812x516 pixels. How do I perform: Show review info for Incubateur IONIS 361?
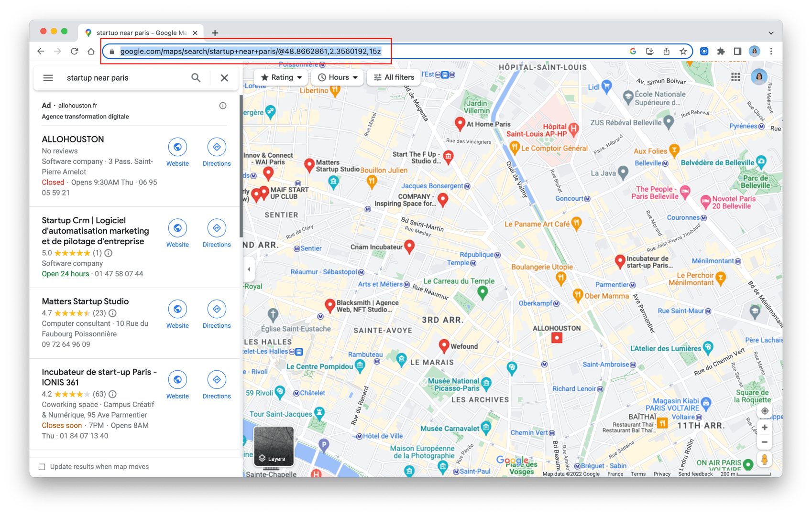(x=112, y=394)
